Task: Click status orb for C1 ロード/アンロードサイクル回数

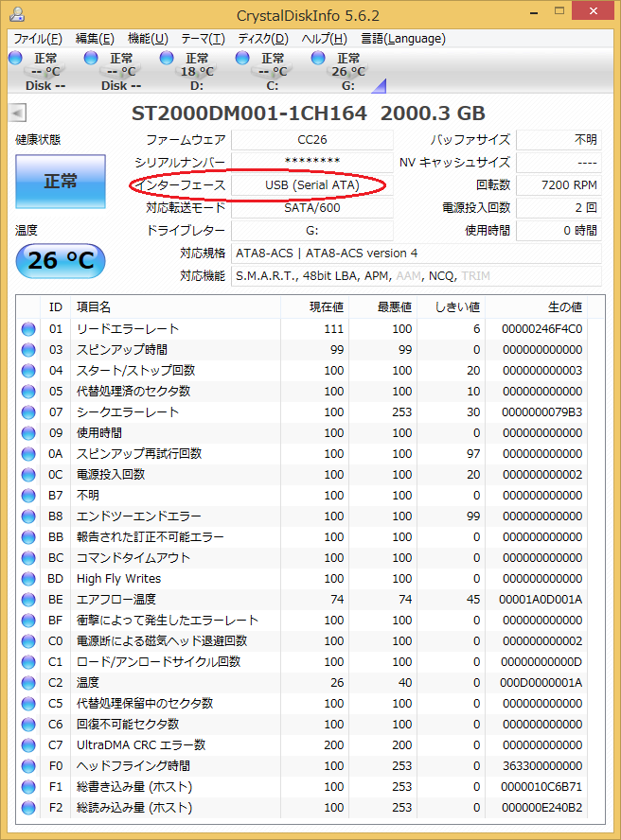Action: (x=28, y=662)
